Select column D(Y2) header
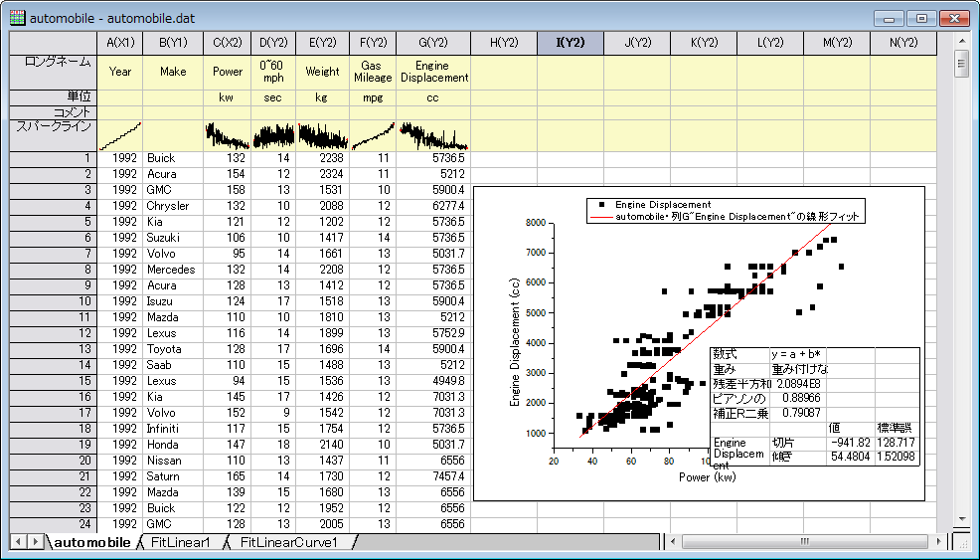Screen dimensions: 980x560 click(x=273, y=43)
